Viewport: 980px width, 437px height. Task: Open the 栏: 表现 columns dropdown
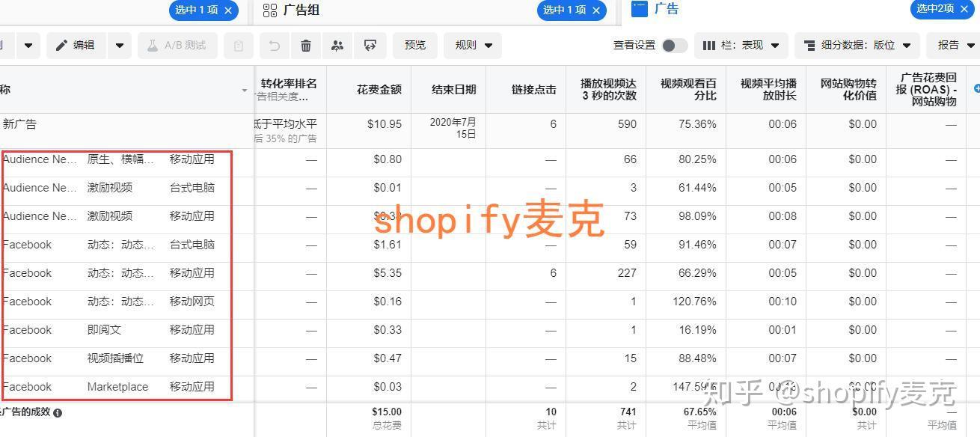pos(741,46)
